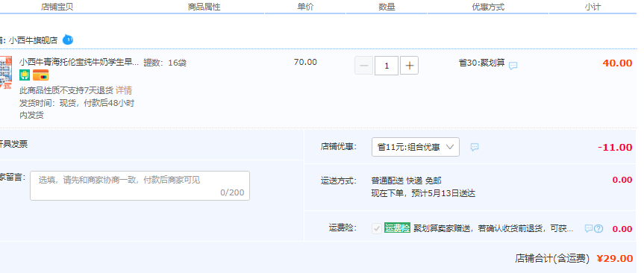Click the subtotal amount 40.00
Screen dimensions: 644x273
617,63
